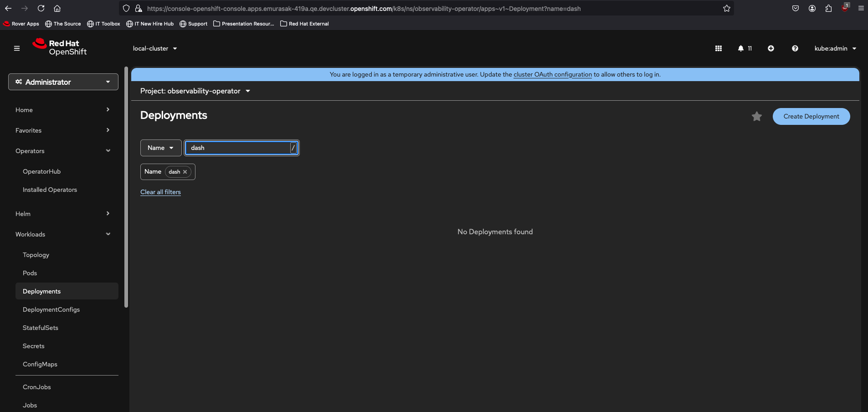Expand the Helm navigation section
The image size is (868, 412).
click(63, 214)
